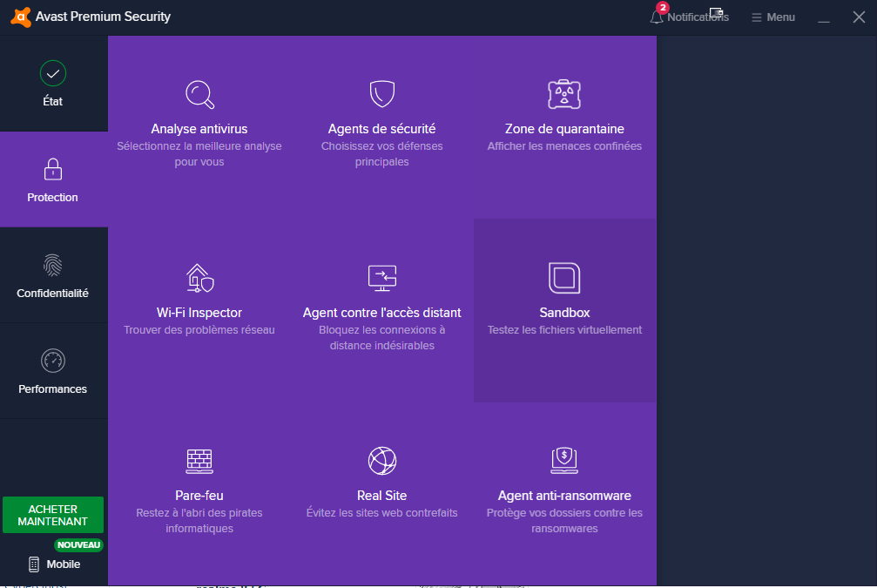This screenshot has height=588, width=877.
Task: Open the Agents de sécurité title
Action: [381, 129]
